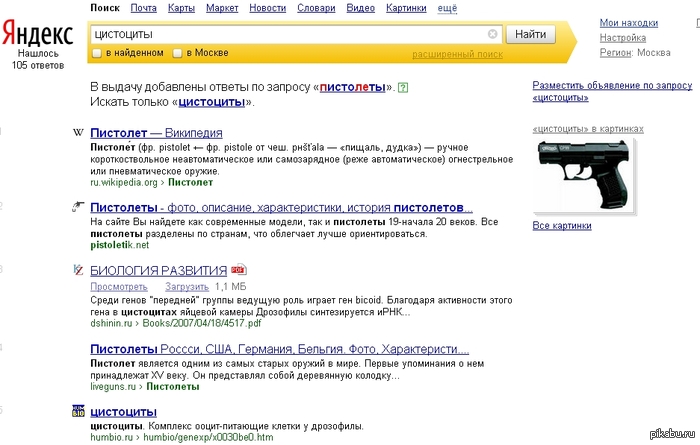
Task: Open «Мои находки» link
Action: [629, 23]
